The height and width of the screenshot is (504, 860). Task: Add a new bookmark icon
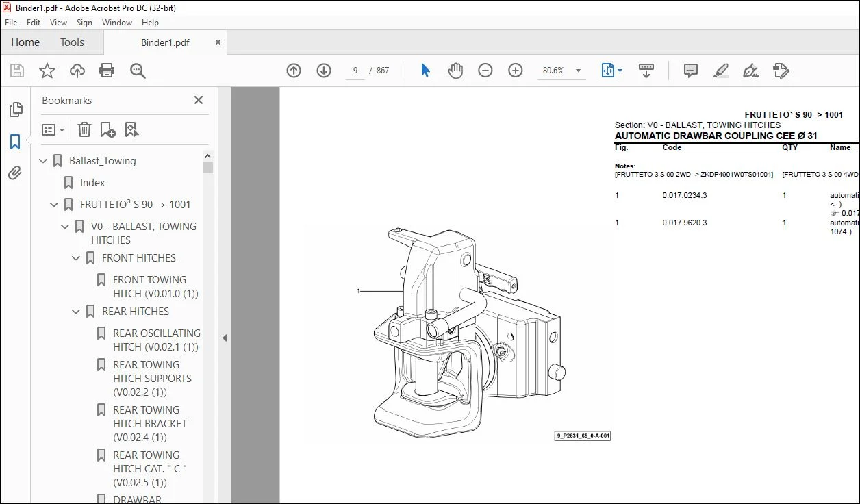pos(107,129)
